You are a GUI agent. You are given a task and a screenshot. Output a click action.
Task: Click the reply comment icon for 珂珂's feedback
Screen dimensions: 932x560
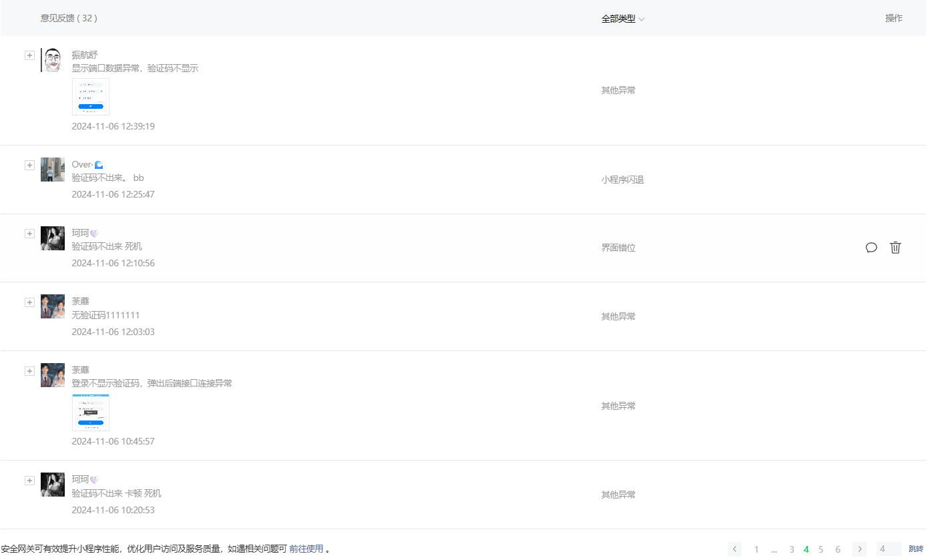871,248
